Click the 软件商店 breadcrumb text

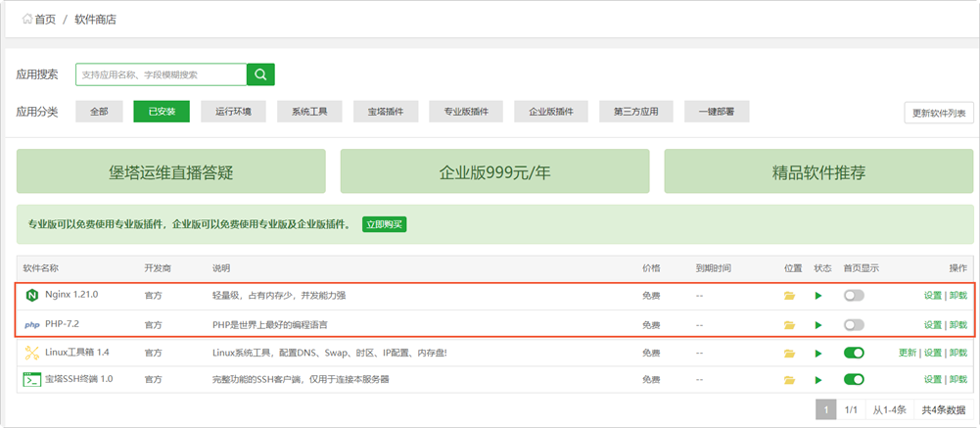point(96,20)
